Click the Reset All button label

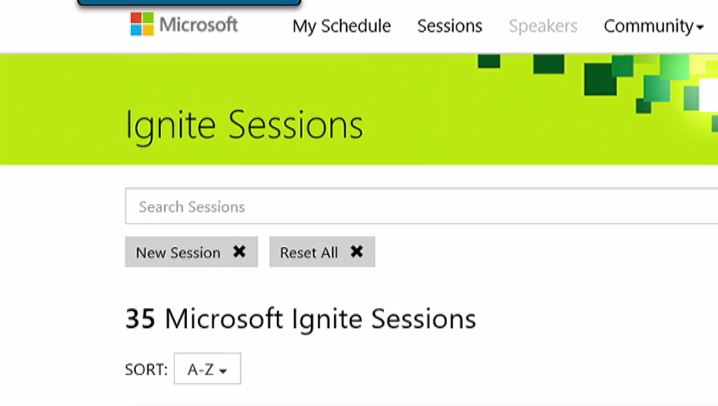click(309, 253)
